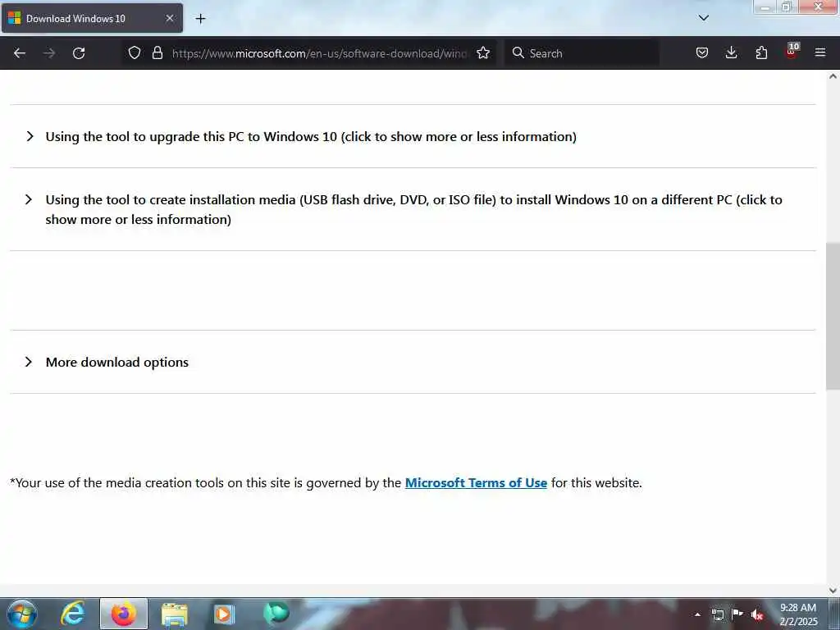This screenshot has width=840, height=630.
Task: Open the tracking protection shield icon
Action: click(135, 53)
